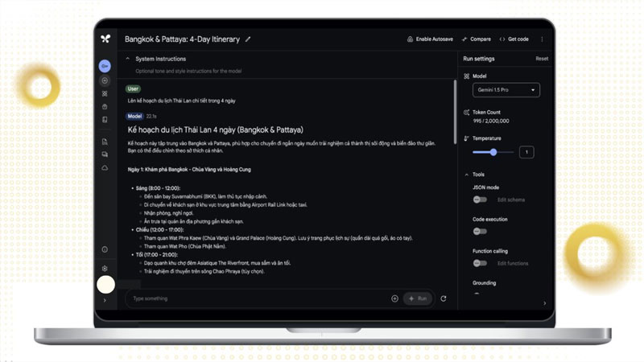644x362 pixels.
Task: Click the round account avatar
Action: pyautogui.click(x=106, y=285)
